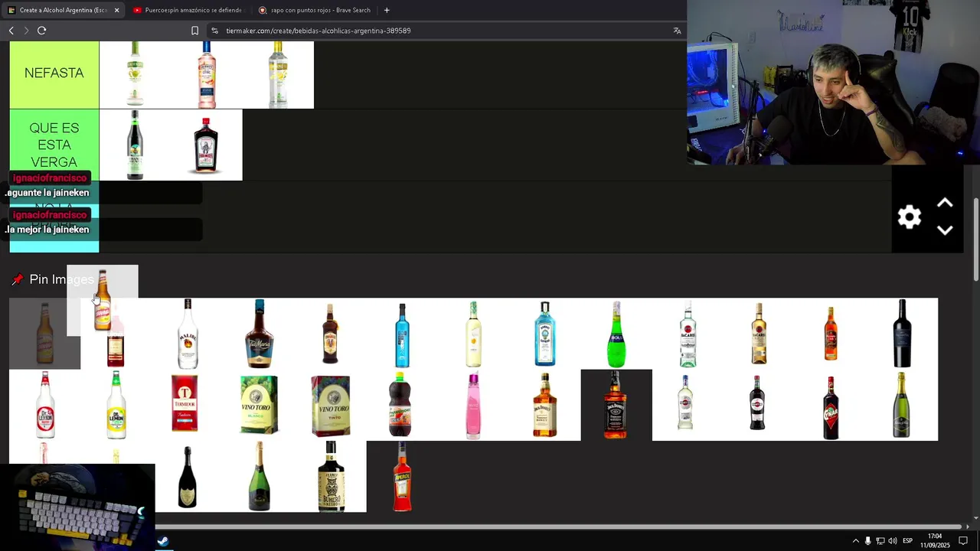The image size is (980, 551).
Task: Open the network tray icon
Action: point(880,541)
